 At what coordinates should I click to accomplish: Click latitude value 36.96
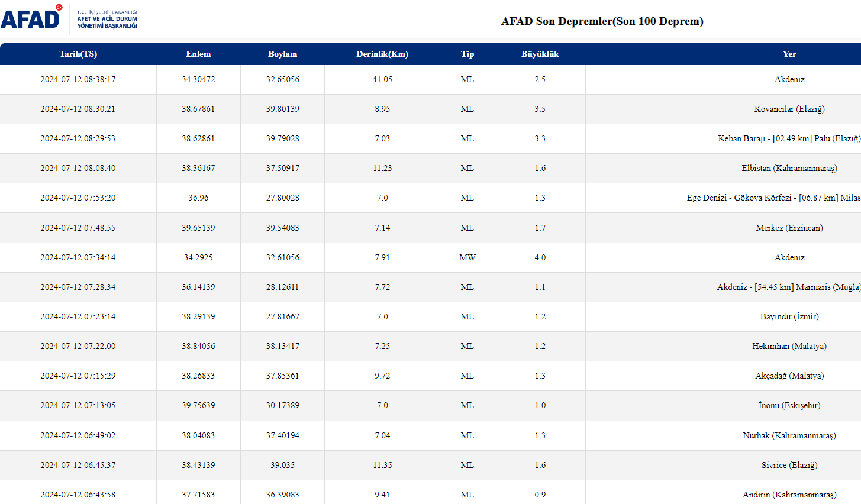click(198, 198)
